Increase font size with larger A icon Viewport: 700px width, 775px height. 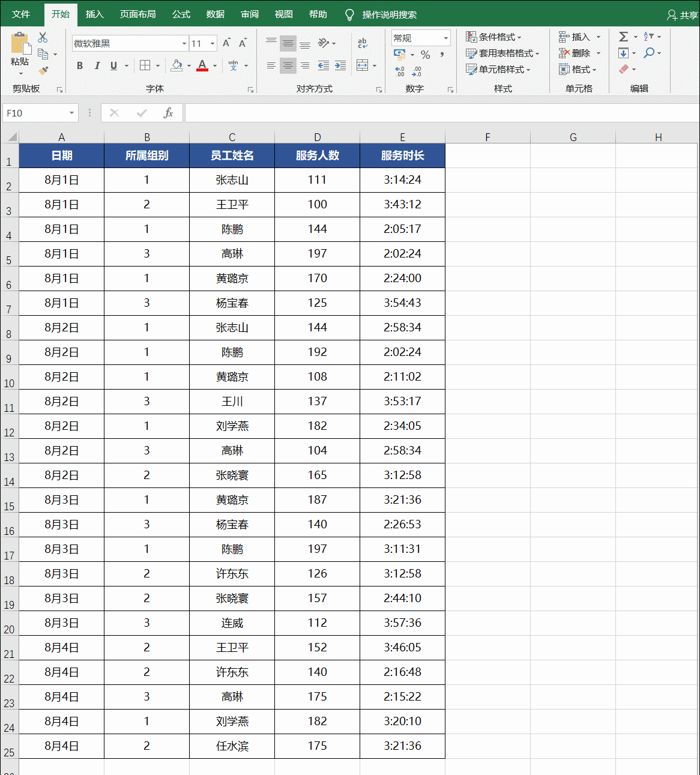pos(226,43)
